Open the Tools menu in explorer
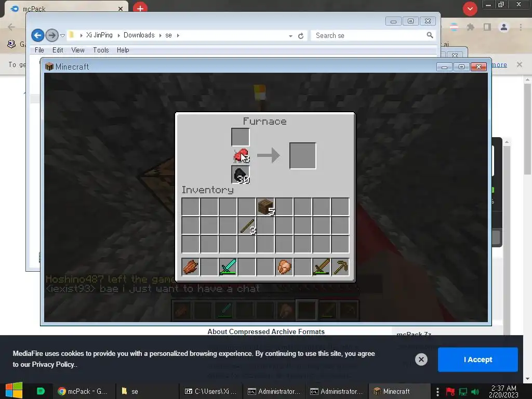 pyautogui.click(x=101, y=50)
